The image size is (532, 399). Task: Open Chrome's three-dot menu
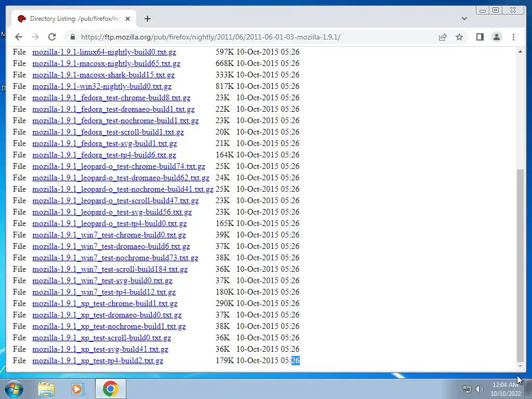point(513,37)
